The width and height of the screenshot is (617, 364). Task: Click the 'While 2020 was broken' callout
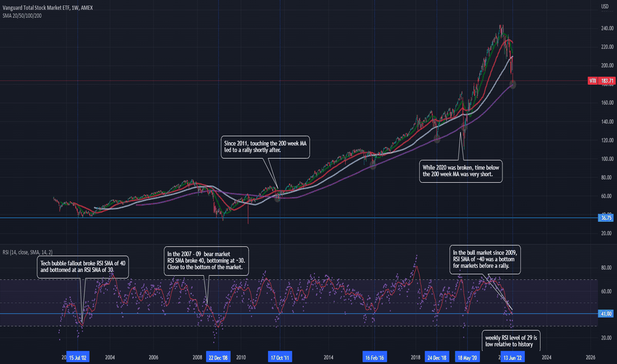461,171
